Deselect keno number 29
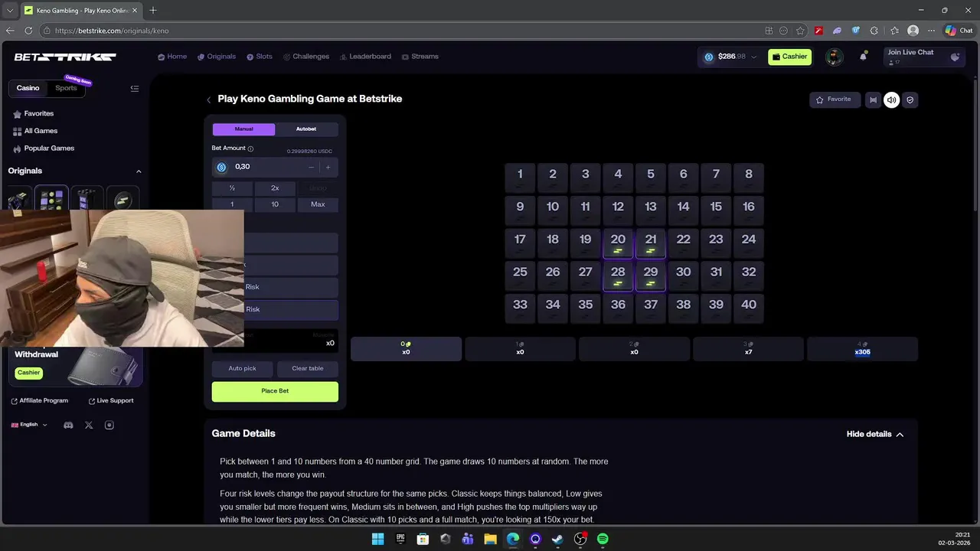The image size is (980, 551). coord(651,276)
